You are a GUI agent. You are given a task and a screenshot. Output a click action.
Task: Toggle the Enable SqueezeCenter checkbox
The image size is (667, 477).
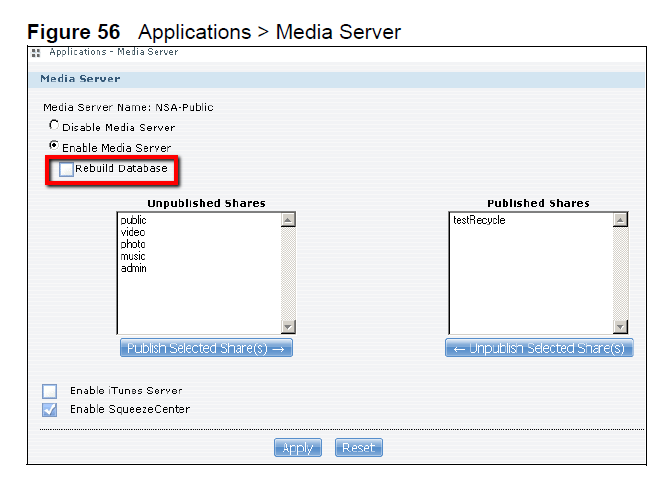pos(50,409)
